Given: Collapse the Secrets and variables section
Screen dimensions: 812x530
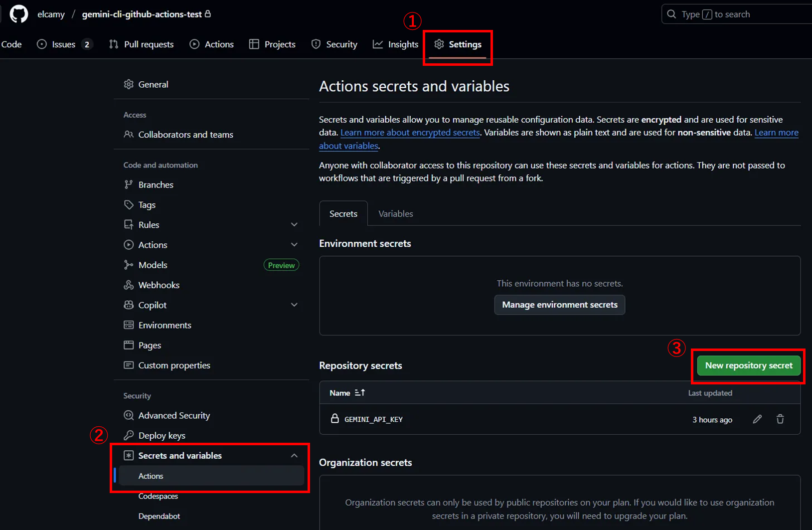Looking at the screenshot, I should [294, 456].
